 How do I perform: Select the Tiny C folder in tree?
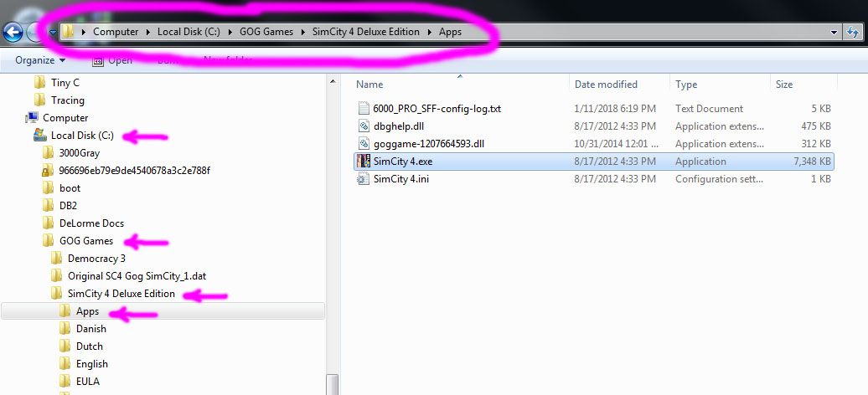65,83
